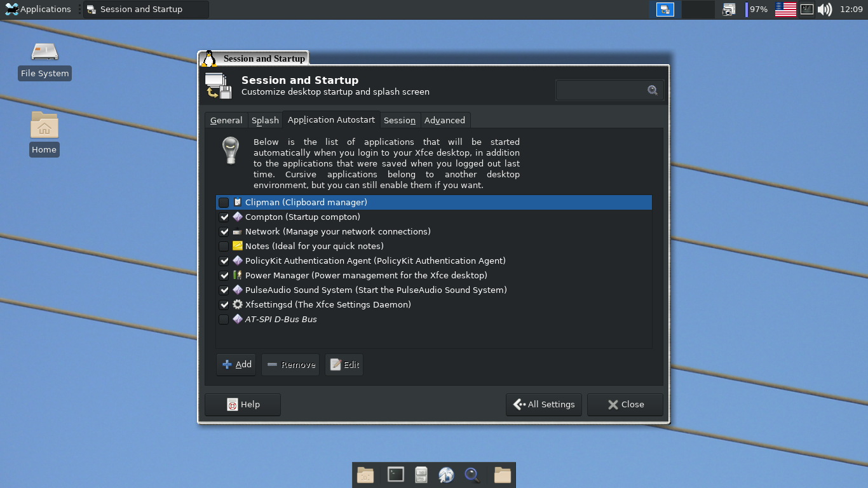Image resolution: width=868 pixels, height=488 pixels.
Task: Select the Power Manager row text
Action: [x=366, y=275]
